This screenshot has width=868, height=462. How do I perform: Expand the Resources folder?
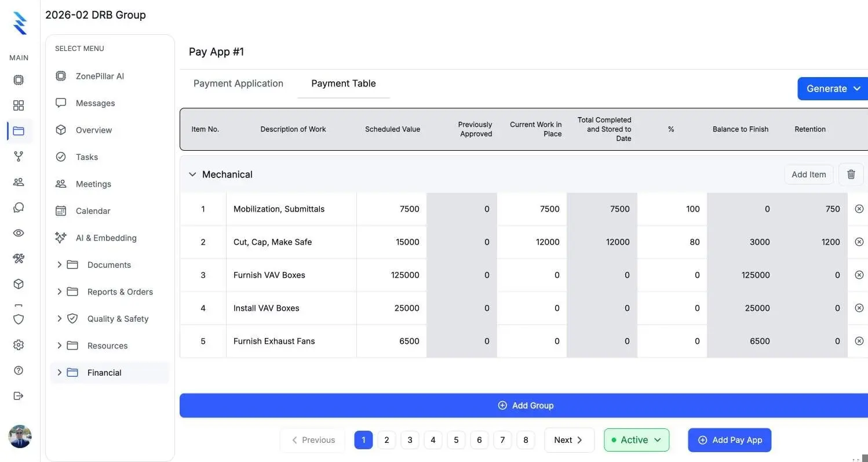pyautogui.click(x=59, y=345)
